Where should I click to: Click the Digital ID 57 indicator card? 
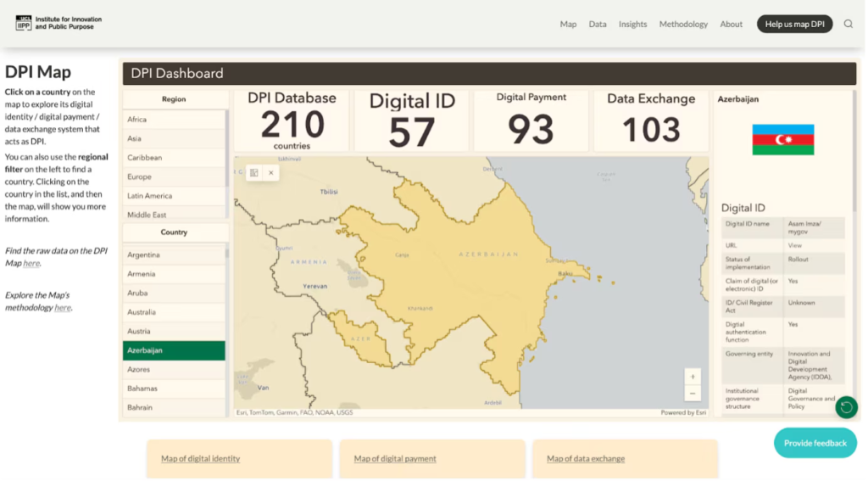[x=412, y=120]
